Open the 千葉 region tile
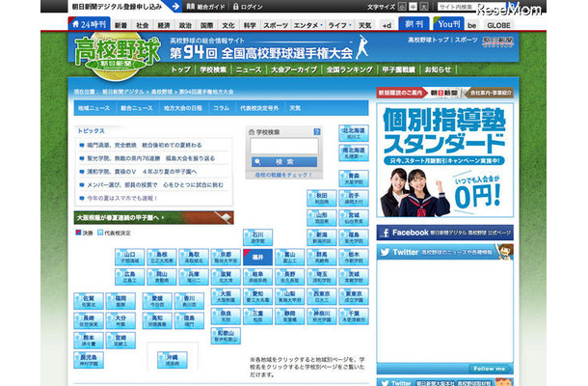The height and width of the screenshot is (386, 588). [353, 316]
